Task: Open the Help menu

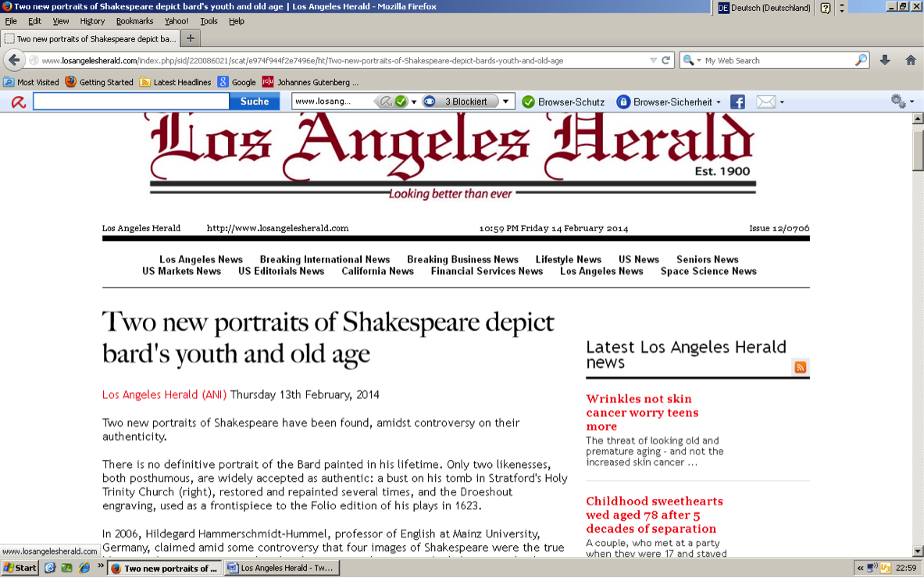Action: pos(237,21)
